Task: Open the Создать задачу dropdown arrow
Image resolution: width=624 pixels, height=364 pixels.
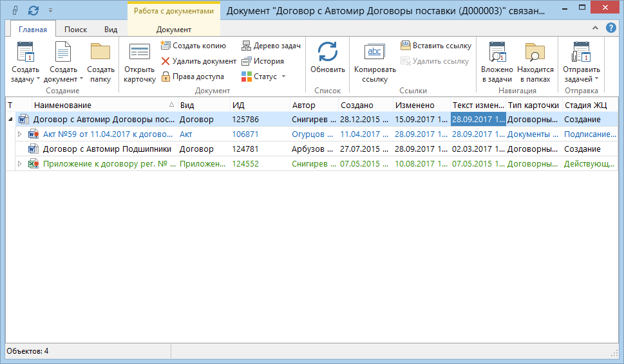Action: pos(38,78)
